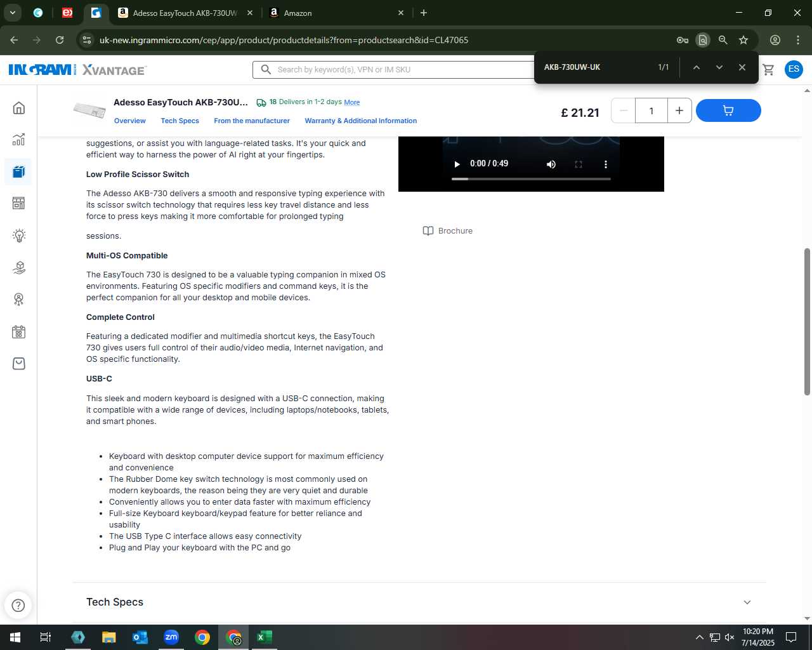Open the Chrome profile icon
This screenshot has height=650, width=812.
[x=775, y=40]
